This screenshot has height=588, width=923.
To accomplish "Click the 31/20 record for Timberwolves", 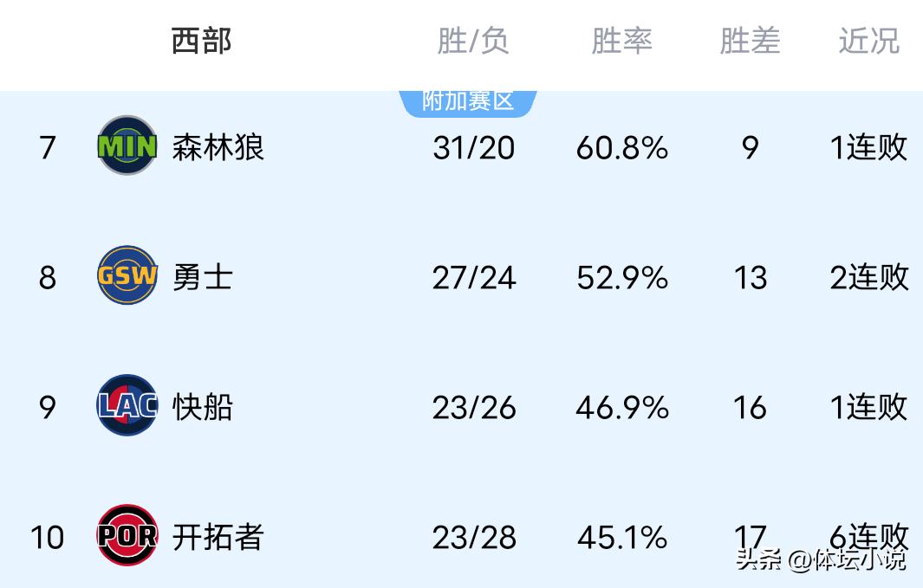I will tap(473, 148).
